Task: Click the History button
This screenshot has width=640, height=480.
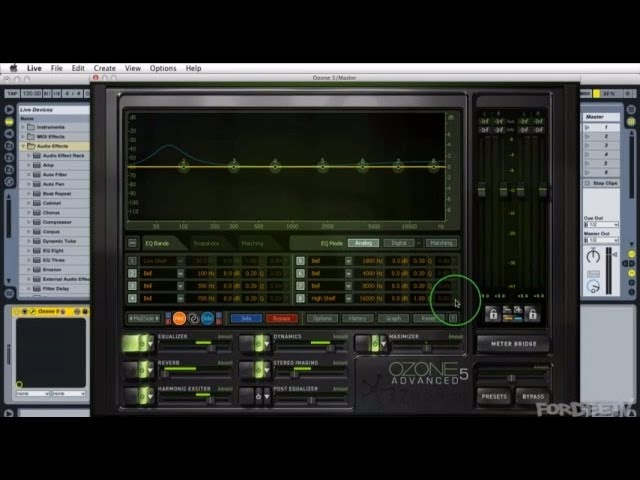Action: point(358,318)
